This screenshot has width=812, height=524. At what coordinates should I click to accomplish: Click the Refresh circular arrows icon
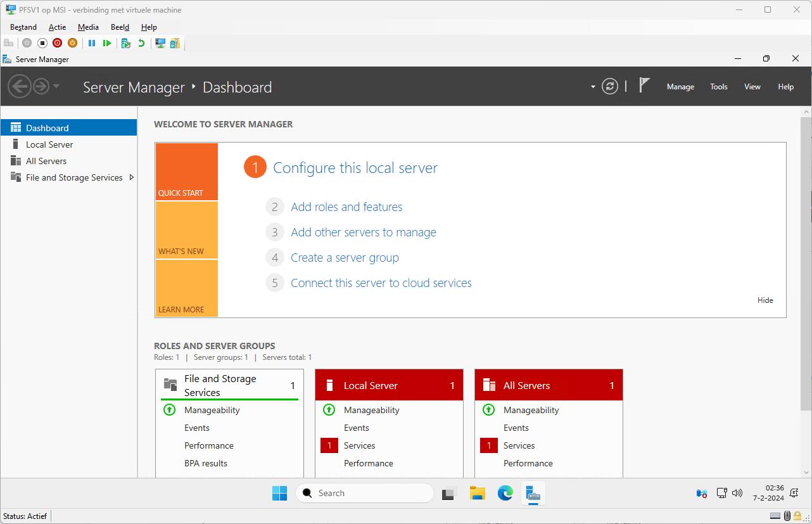tap(610, 86)
